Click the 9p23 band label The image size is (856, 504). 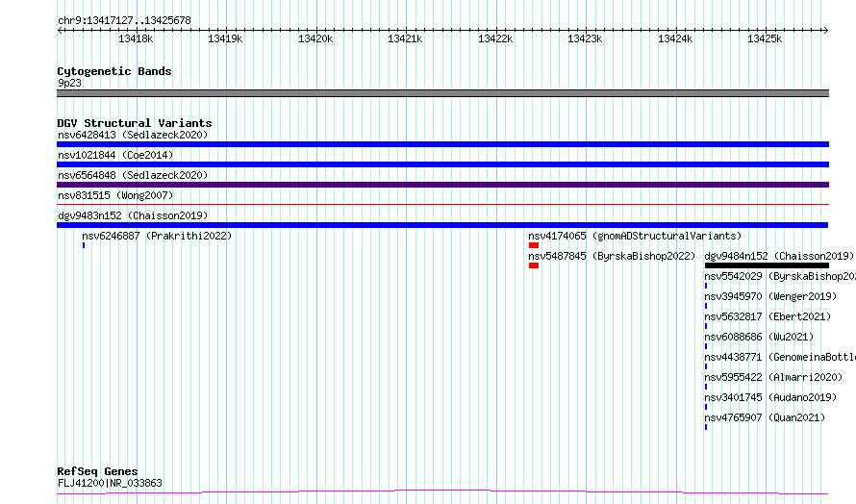69,83
